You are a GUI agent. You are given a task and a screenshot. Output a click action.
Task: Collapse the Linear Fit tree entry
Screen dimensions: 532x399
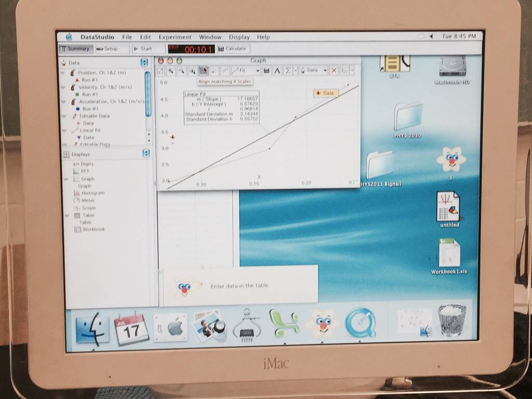(x=64, y=130)
